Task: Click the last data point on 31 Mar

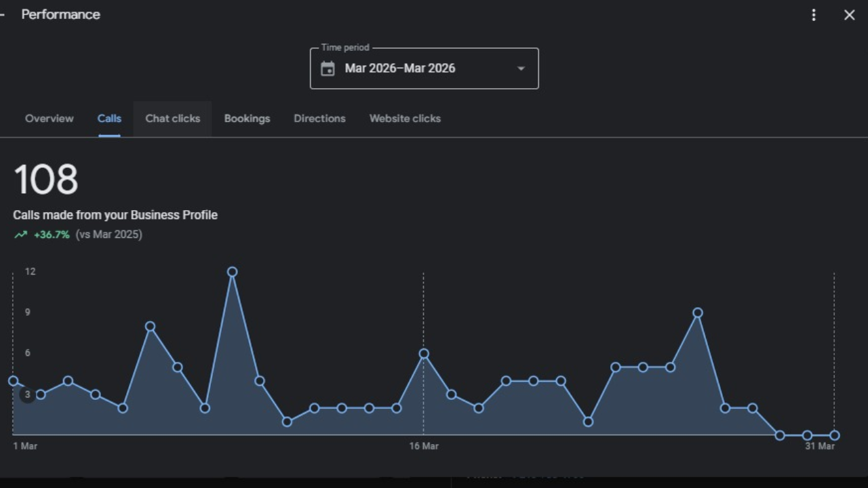Action: [834, 435]
